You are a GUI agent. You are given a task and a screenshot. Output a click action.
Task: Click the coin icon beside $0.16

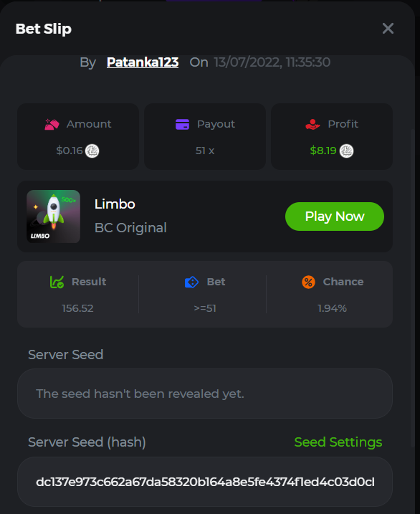tap(92, 151)
